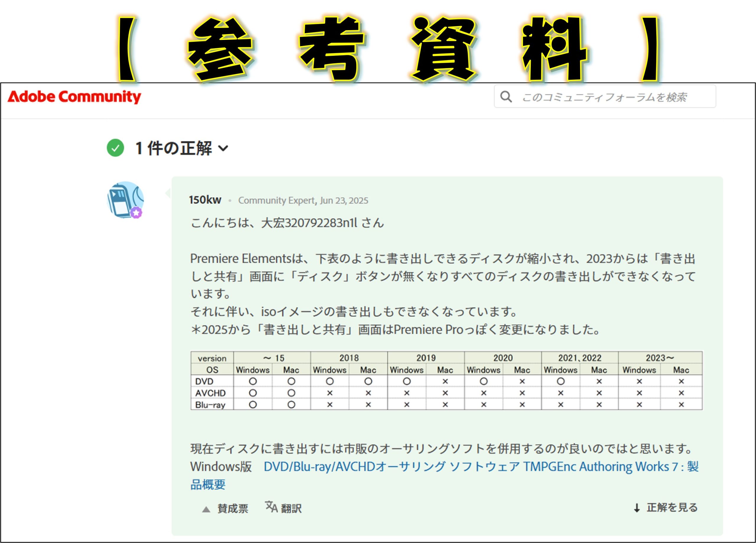Open the 1件の正解 heading

pos(173,148)
